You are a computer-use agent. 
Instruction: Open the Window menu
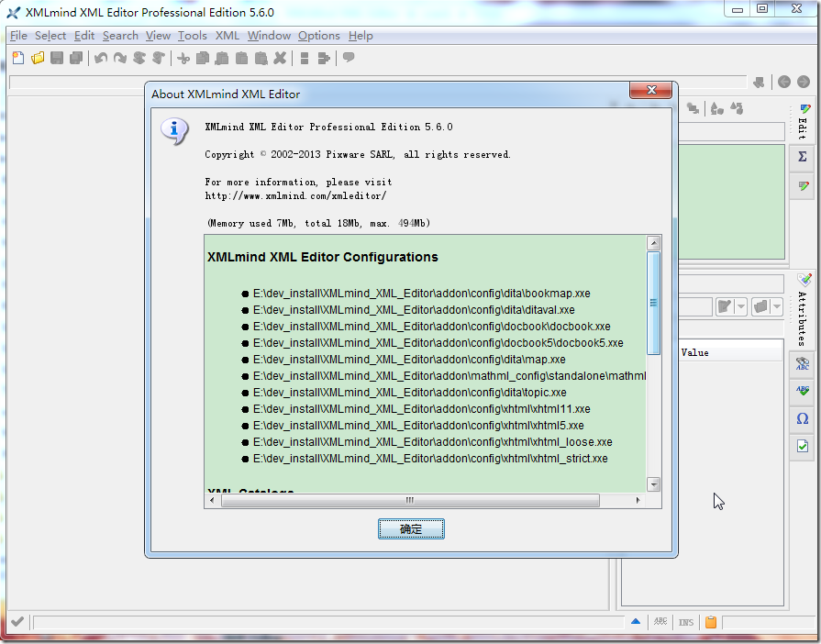pos(269,36)
